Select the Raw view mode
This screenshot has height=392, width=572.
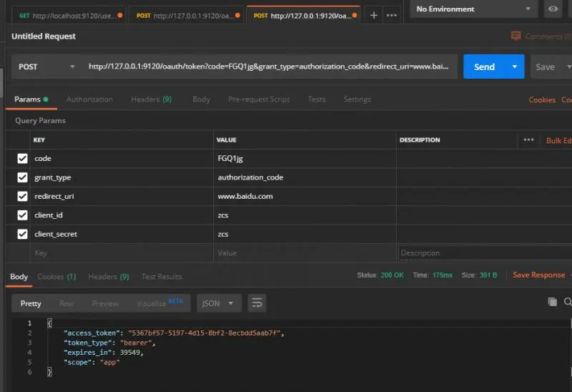66,303
